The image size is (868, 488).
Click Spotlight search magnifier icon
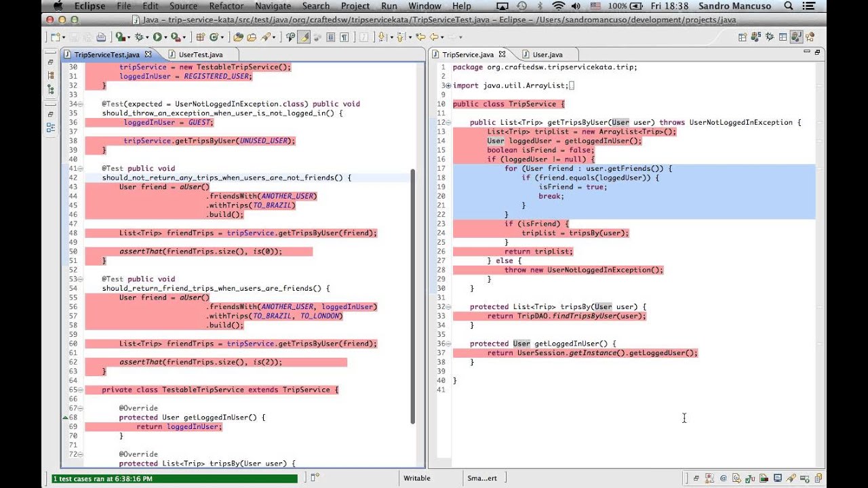[788, 6]
